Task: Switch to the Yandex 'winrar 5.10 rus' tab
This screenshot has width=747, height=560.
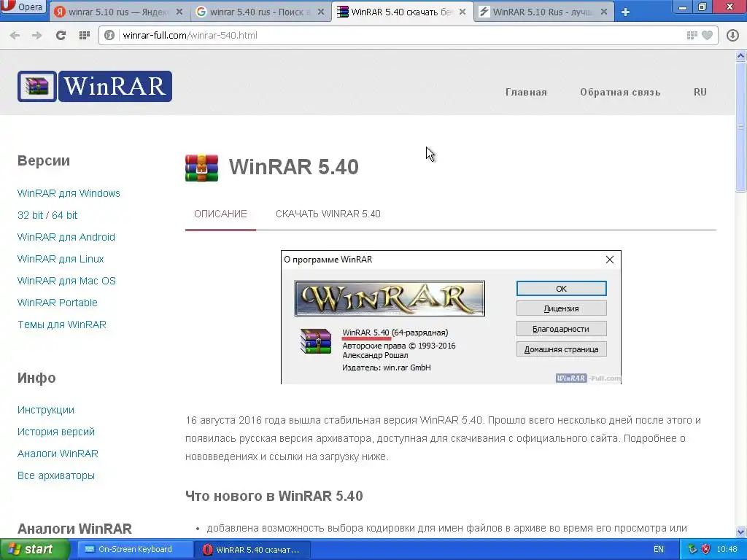Action: [117, 12]
